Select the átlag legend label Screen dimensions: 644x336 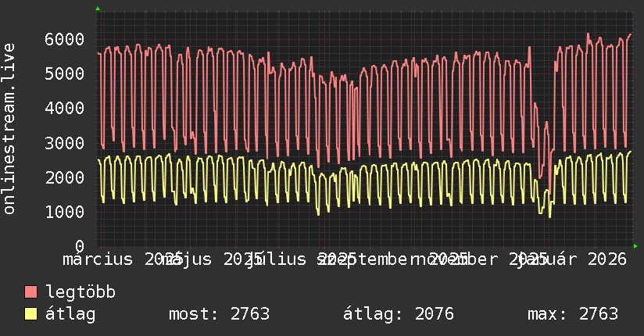70,314
